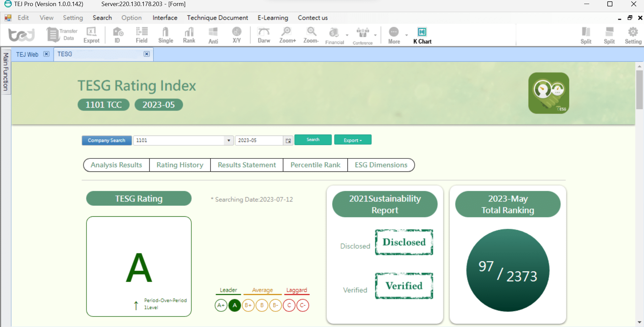The image size is (644, 327).
Task: Expand the More toolbar dropdown arrow
Action: click(x=406, y=35)
